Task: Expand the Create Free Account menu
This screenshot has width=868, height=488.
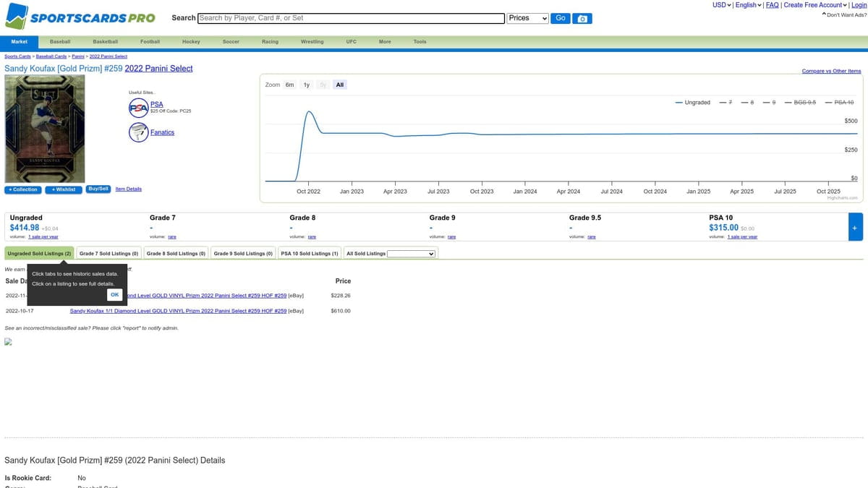Action: 816,5
